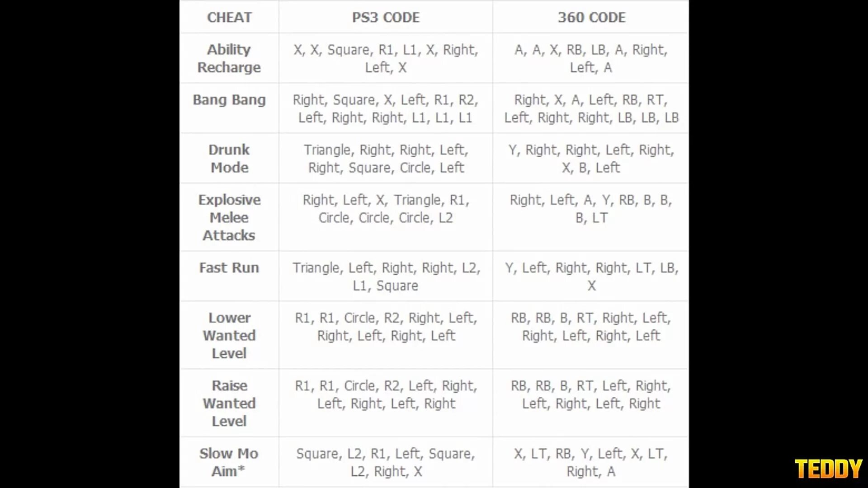Screen dimensions: 868x488
Task: Toggle visibility of PS3 CODE column
Action: click(385, 17)
